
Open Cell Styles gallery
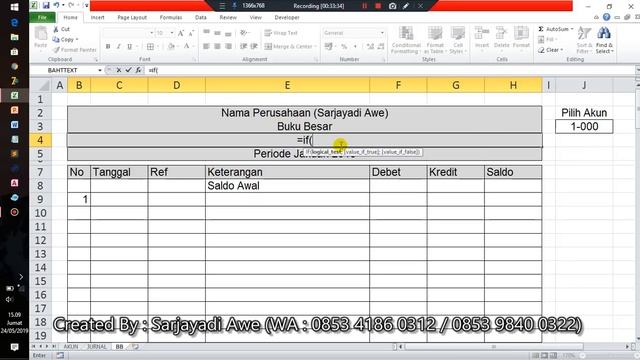click(x=458, y=40)
